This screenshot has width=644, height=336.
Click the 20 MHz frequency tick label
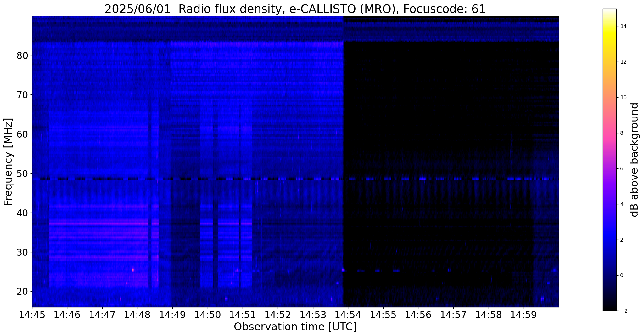pyautogui.click(x=22, y=292)
